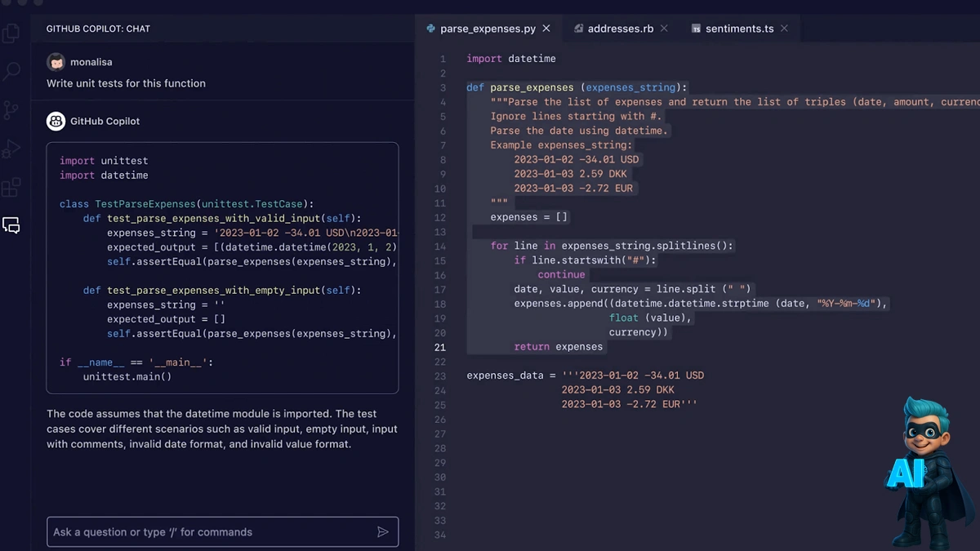This screenshot has height=551, width=980.
Task: Switch to the sentiments.ts tab
Action: pyautogui.click(x=739, y=29)
